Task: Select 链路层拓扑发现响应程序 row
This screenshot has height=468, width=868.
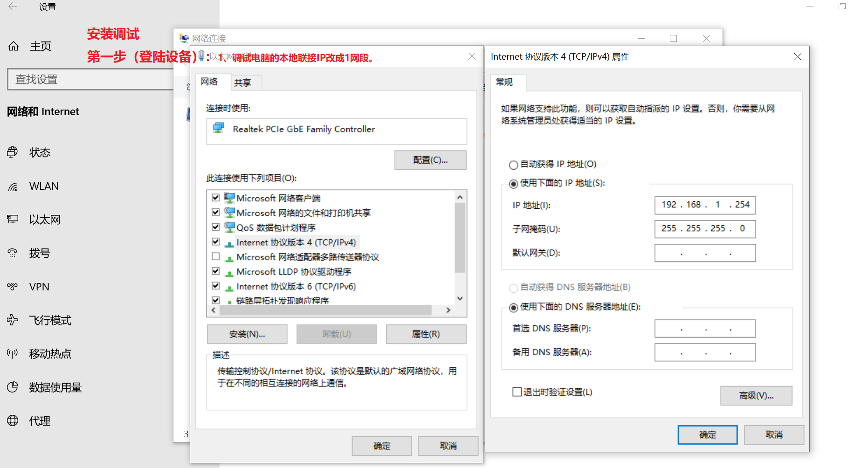Action: 282,301
